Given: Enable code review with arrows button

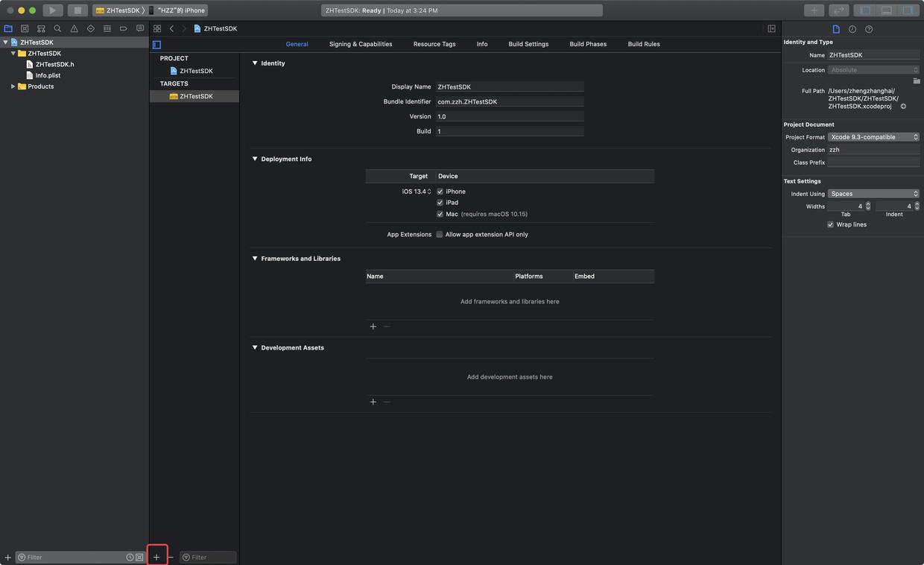Looking at the screenshot, I should pyautogui.click(x=839, y=10).
